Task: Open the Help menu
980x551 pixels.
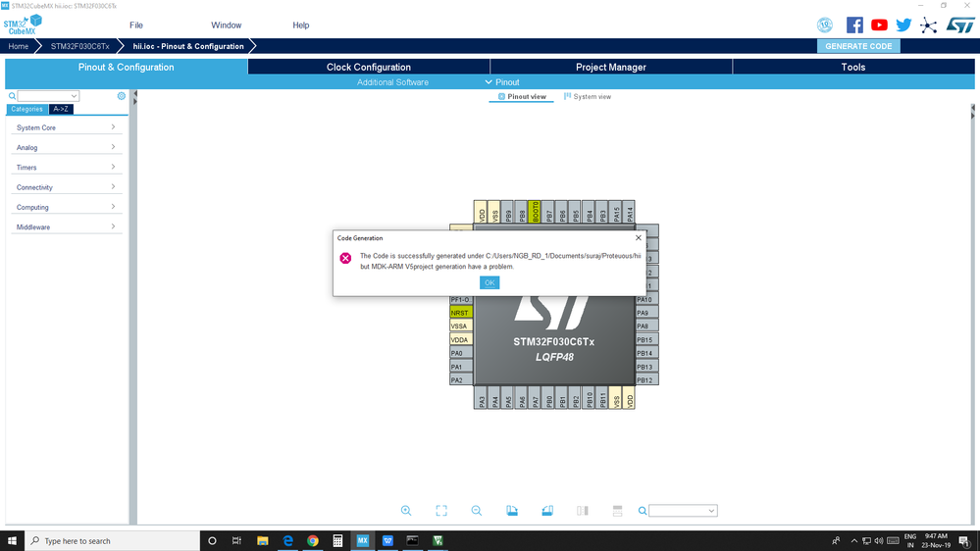Action: click(300, 25)
